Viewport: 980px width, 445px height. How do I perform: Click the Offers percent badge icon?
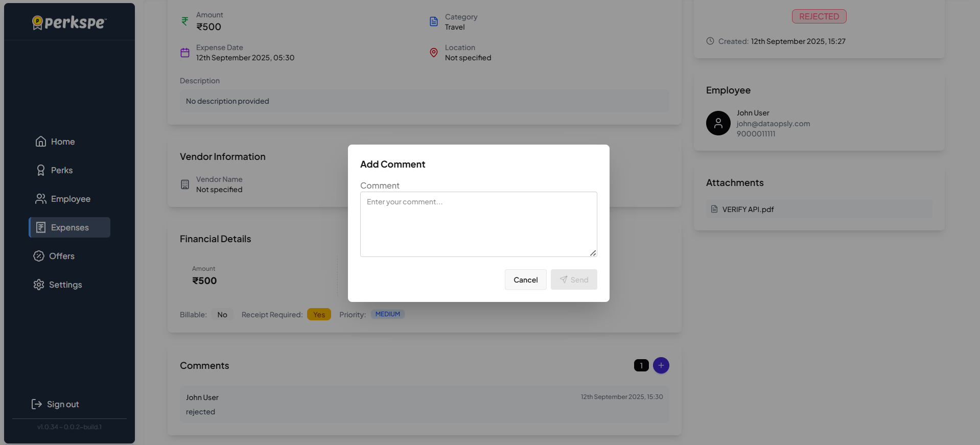(x=39, y=256)
